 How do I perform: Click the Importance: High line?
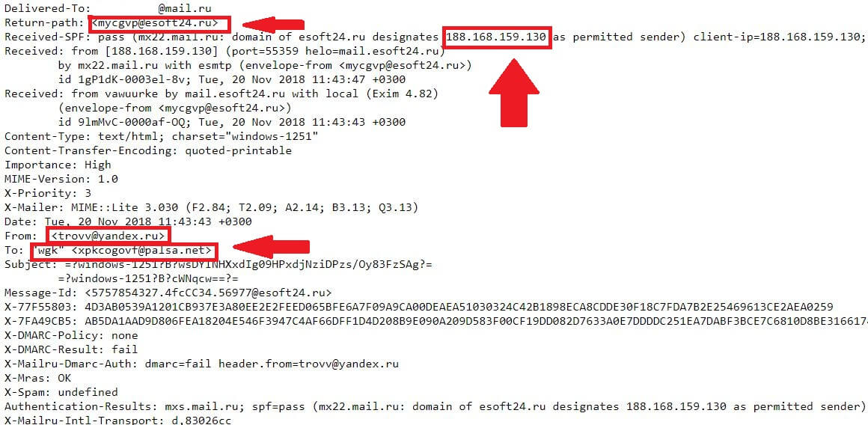(58, 165)
